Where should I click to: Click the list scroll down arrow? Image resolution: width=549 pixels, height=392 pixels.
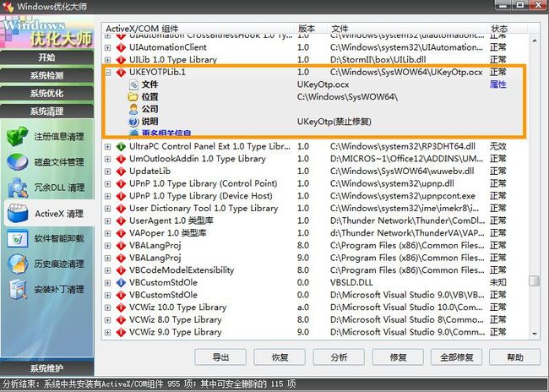(535, 335)
